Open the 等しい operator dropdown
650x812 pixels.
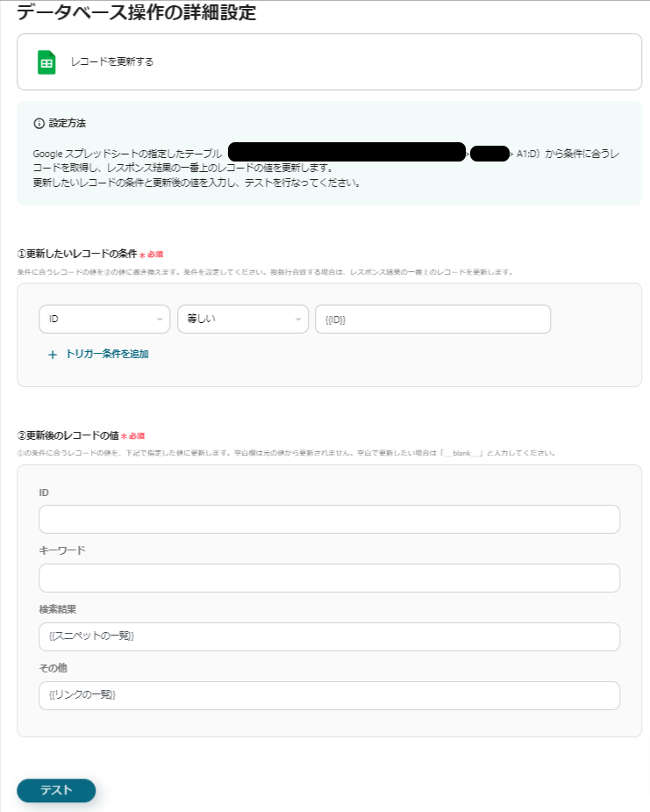(x=242, y=320)
